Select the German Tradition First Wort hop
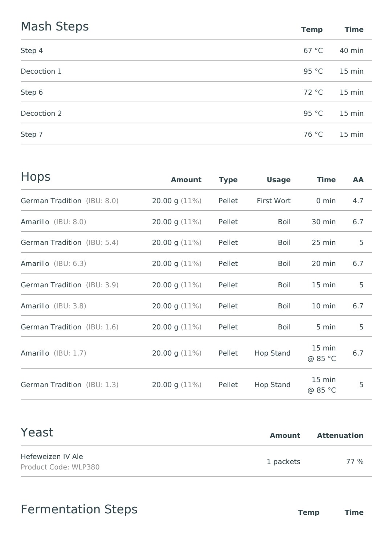This screenshot has width=392, height=554. pos(196,201)
